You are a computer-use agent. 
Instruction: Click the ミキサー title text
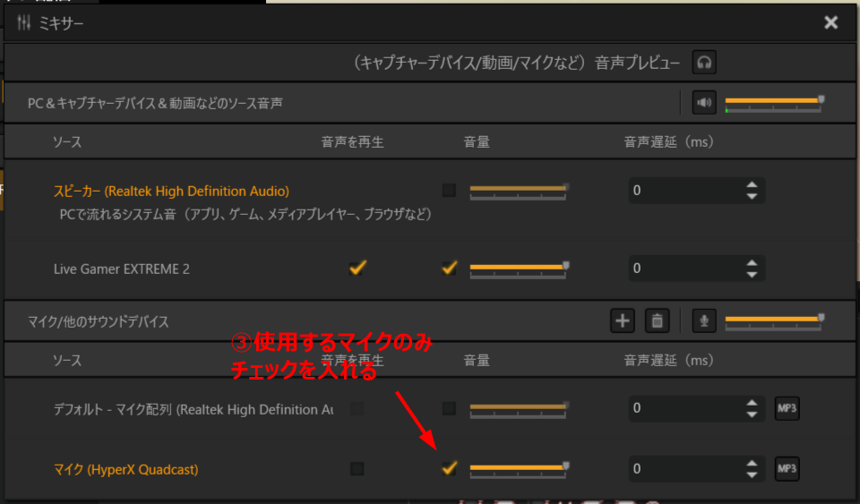click(61, 23)
